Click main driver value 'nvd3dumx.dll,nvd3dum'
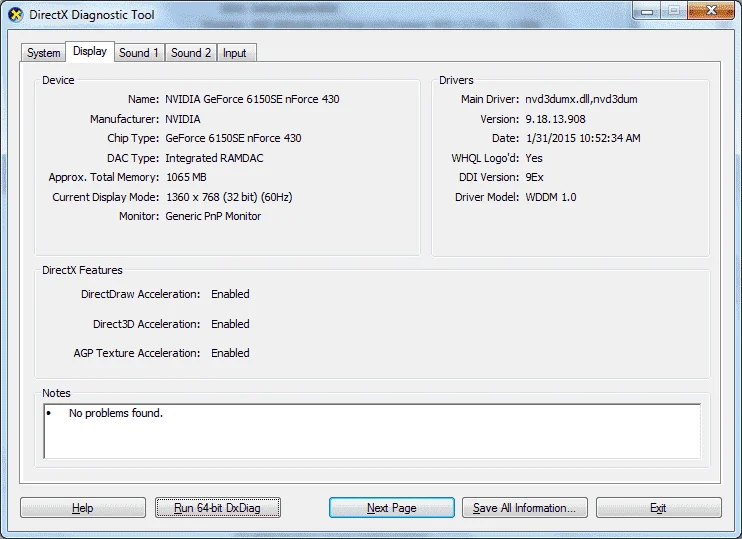 (581, 99)
